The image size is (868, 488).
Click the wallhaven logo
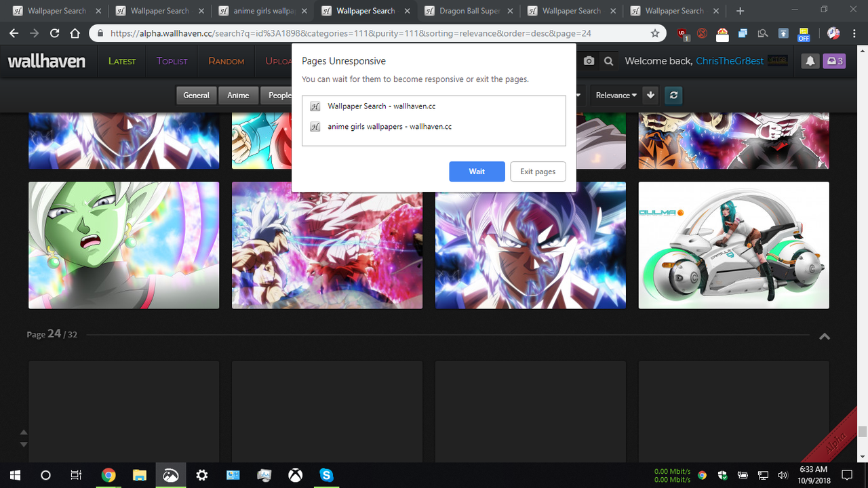(x=46, y=61)
